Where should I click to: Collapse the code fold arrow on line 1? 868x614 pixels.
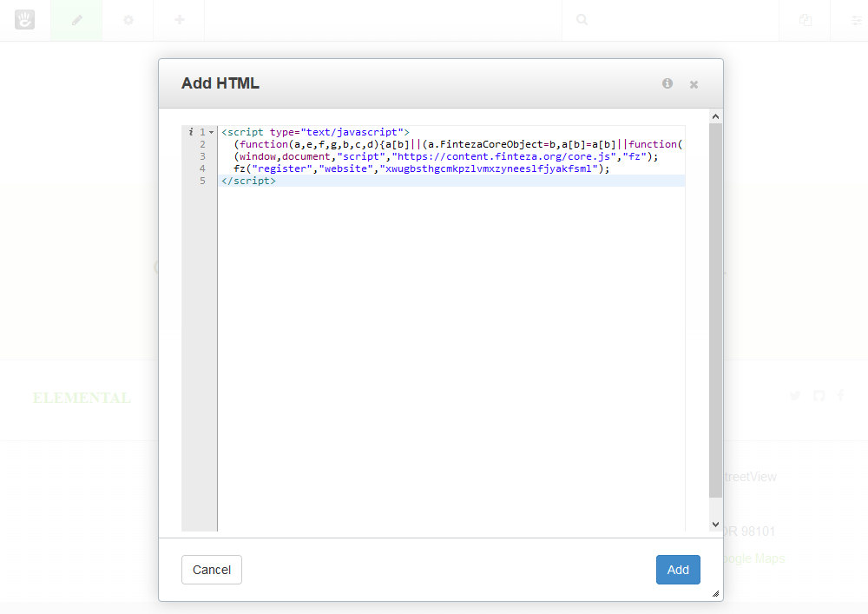[x=211, y=132]
